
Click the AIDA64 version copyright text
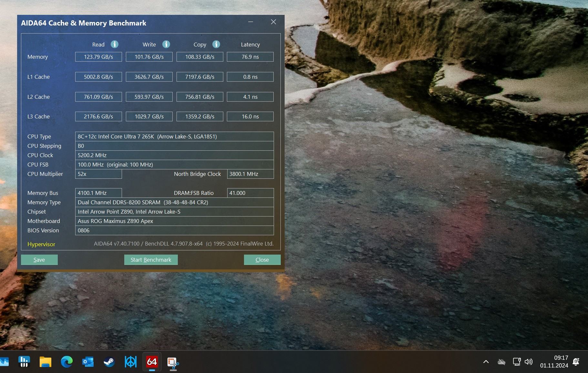[184, 244]
